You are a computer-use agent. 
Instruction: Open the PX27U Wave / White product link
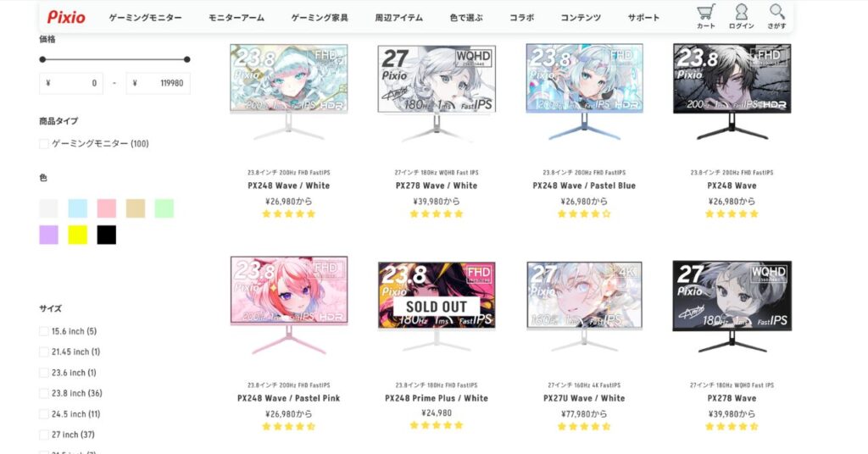coord(584,398)
